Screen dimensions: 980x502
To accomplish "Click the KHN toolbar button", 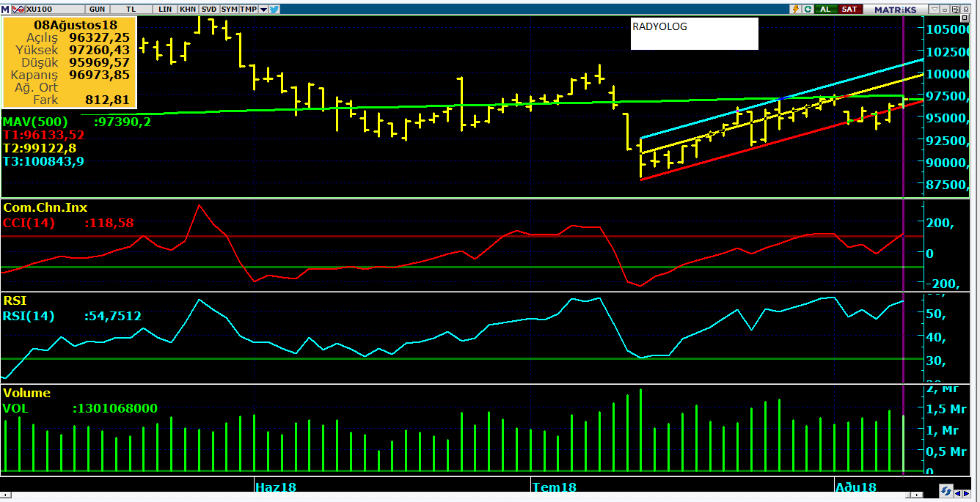I will point(188,10).
